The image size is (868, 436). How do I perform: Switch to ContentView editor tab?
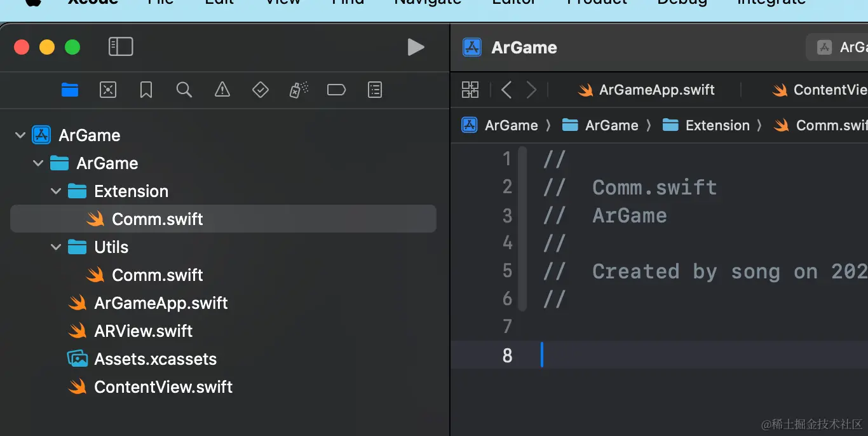pos(820,90)
